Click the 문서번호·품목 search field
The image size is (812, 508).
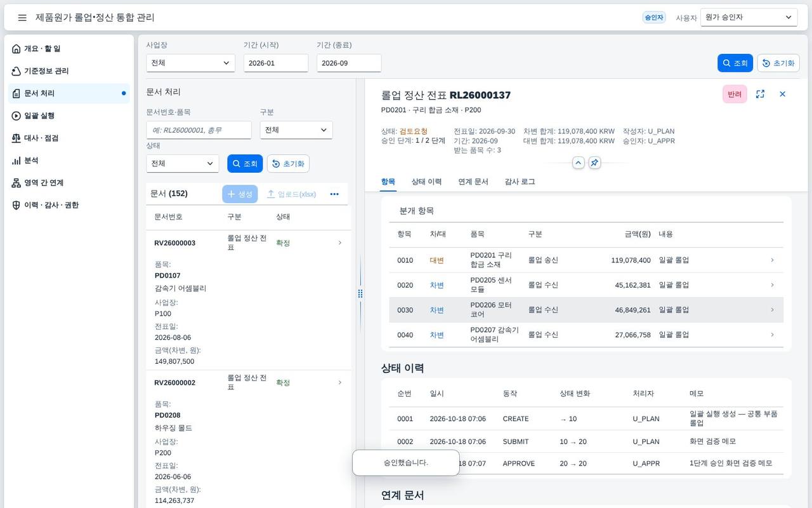click(x=199, y=130)
